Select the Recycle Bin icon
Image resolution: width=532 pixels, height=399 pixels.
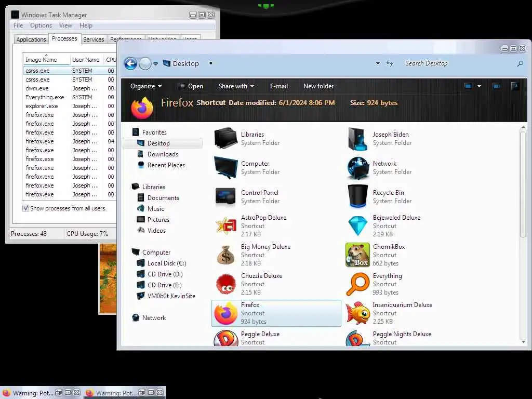(x=357, y=196)
